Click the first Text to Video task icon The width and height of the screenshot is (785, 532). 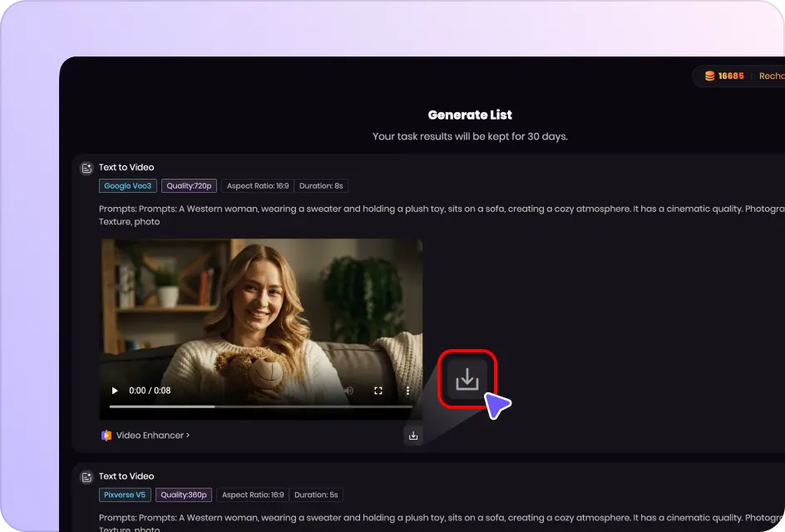click(x=86, y=168)
